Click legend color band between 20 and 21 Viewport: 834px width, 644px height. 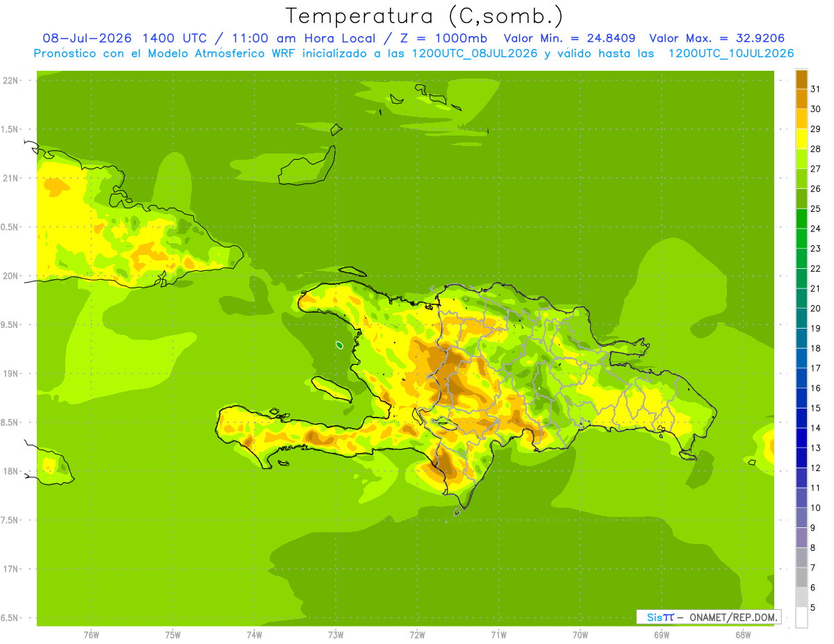coord(801,299)
